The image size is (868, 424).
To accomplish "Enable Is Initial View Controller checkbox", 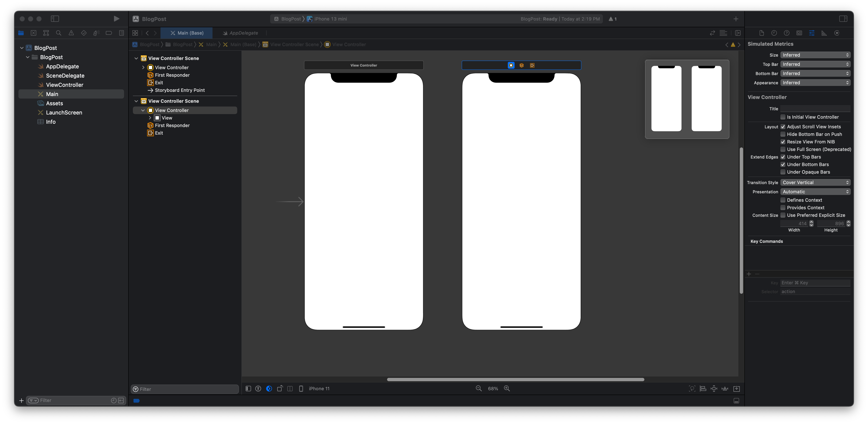I will pos(783,117).
